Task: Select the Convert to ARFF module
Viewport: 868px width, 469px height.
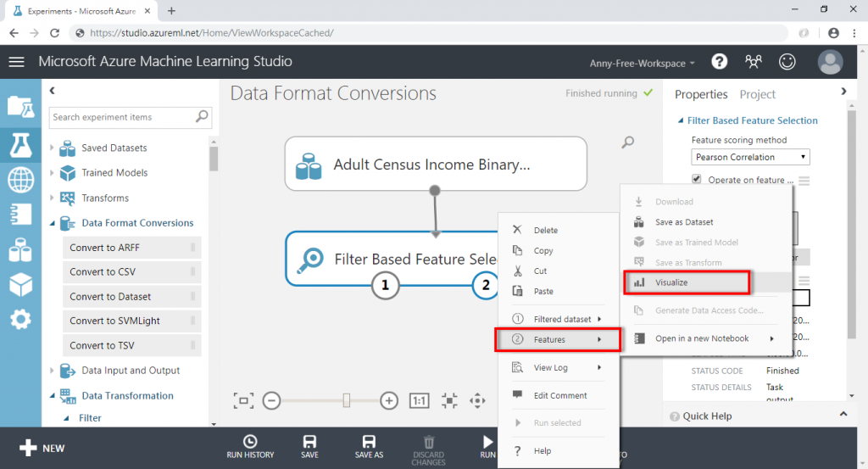Action: pos(131,248)
